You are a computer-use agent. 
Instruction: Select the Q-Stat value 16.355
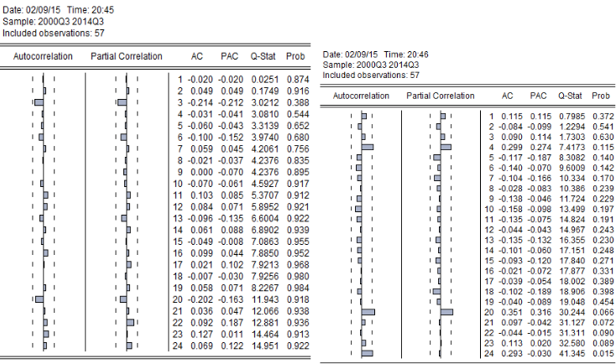572,241
